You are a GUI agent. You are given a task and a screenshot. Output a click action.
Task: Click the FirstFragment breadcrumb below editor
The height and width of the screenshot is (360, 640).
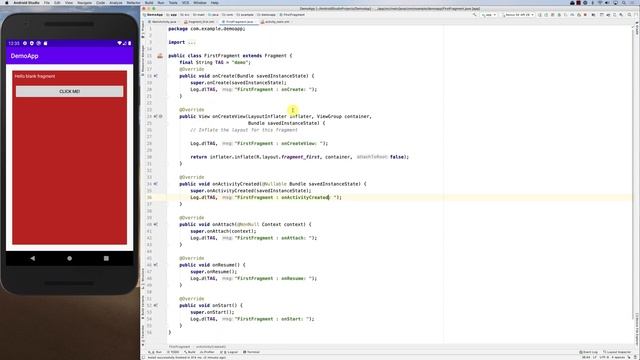(x=180, y=347)
